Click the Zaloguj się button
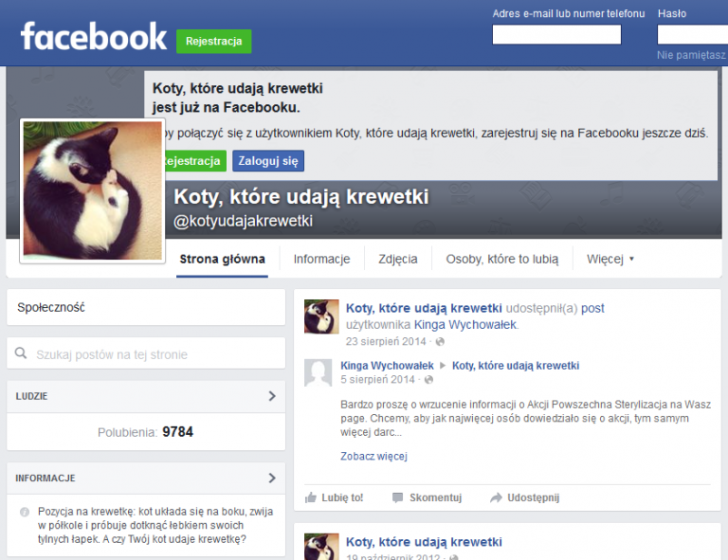 click(268, 161)
